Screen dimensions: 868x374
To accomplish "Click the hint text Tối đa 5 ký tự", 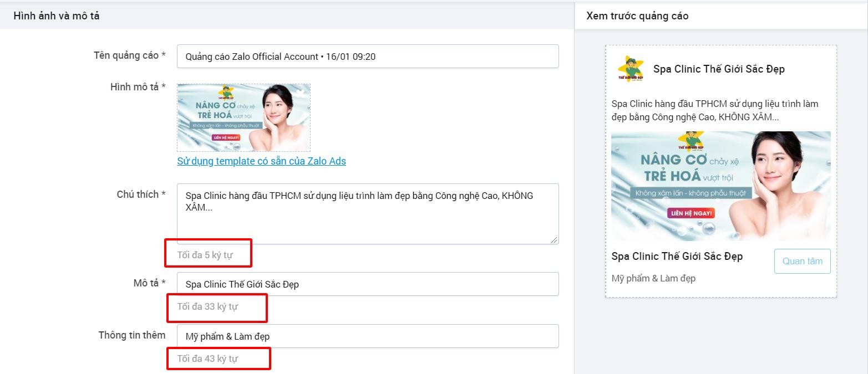I will [x=205, y=255].
